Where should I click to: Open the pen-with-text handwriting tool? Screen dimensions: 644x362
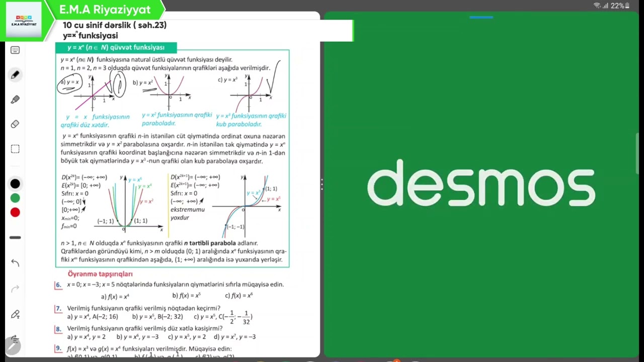point(15,315)
